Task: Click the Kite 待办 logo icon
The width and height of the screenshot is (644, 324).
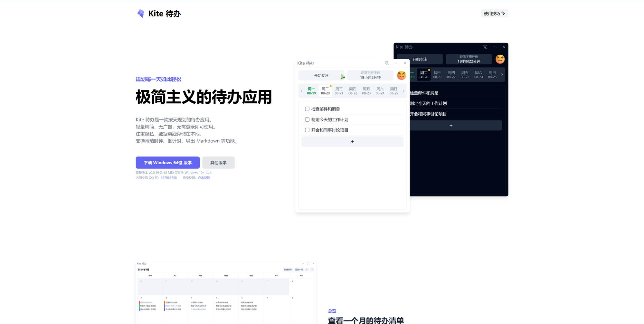Action: 141,13
